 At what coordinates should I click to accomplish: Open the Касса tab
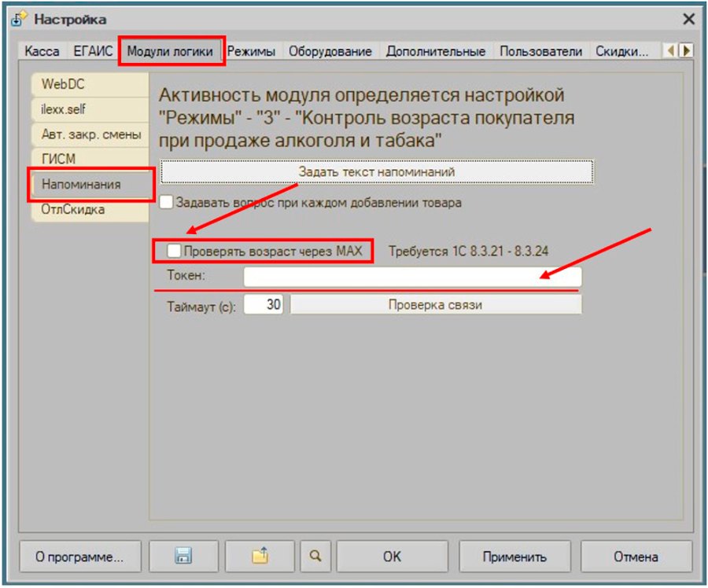(42, 51)
